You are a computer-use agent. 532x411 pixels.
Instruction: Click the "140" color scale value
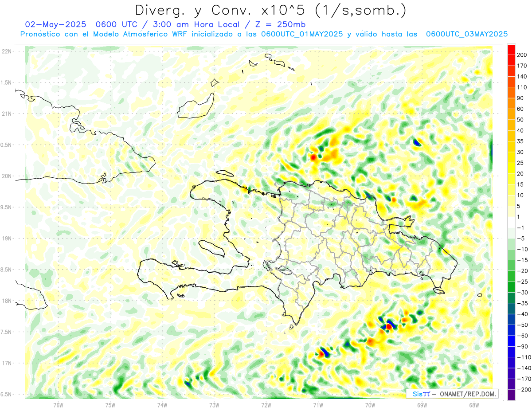click(522, 77)
